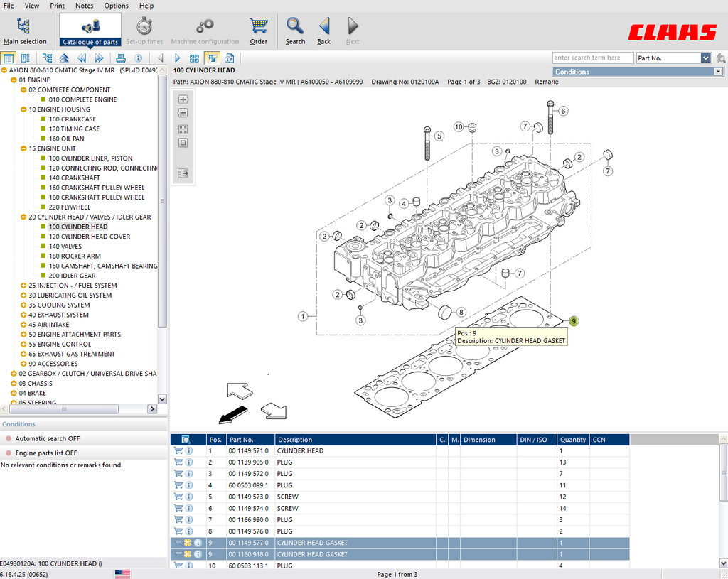
Task: Go Back with the left arrow
Action: (324, 31)
